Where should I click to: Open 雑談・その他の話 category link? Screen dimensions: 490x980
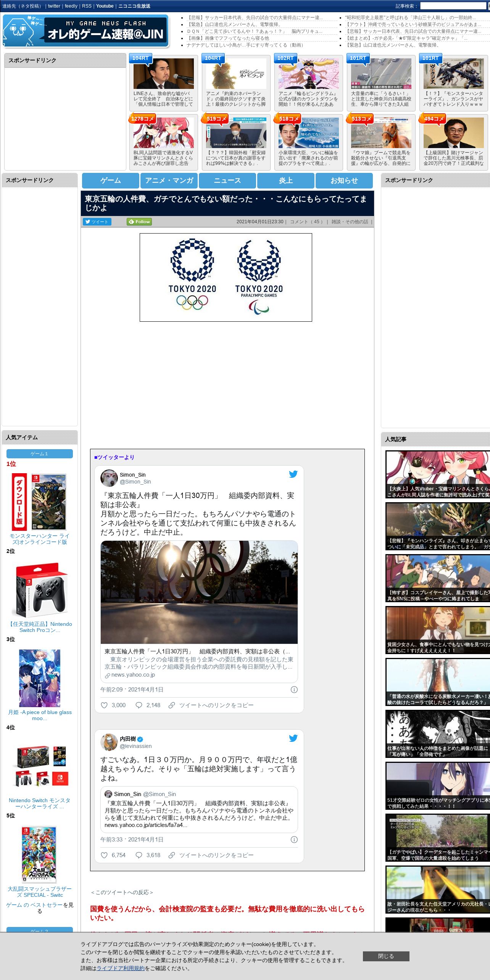click(x=350, y=222)
